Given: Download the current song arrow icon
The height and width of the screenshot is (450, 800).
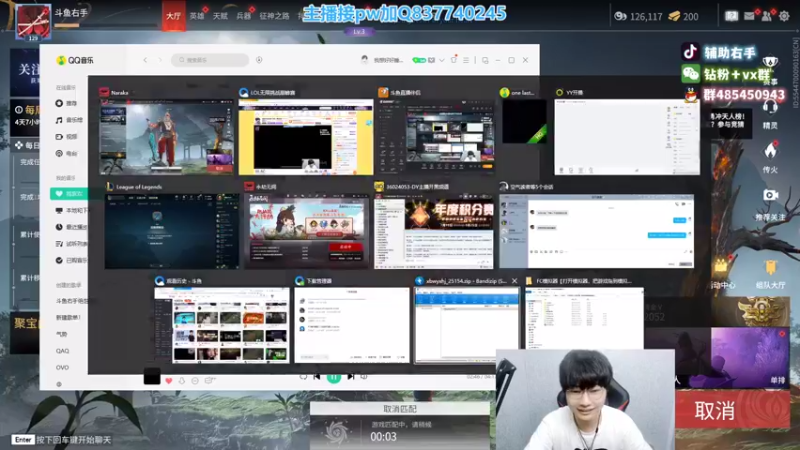Looking at the screenshot, I should tap(182, 381).
